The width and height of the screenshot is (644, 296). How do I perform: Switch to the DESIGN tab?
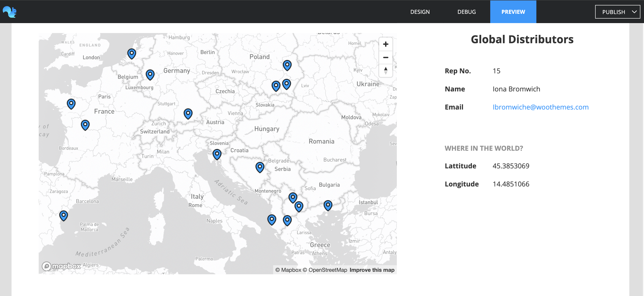point(420,12)
